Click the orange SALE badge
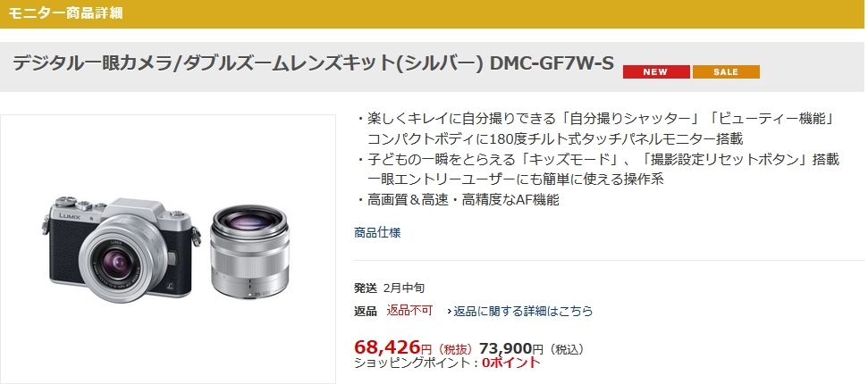 726,72
